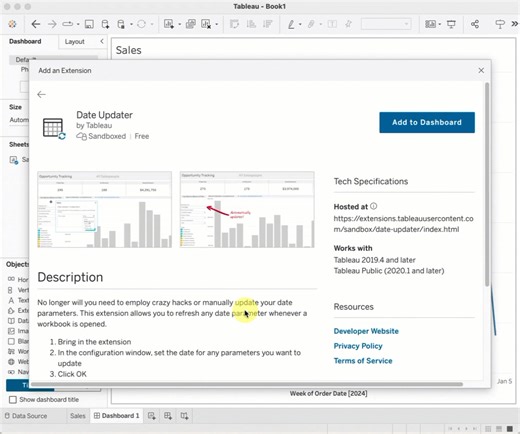Switch to the Layout pane tab

tap(75, 42)
